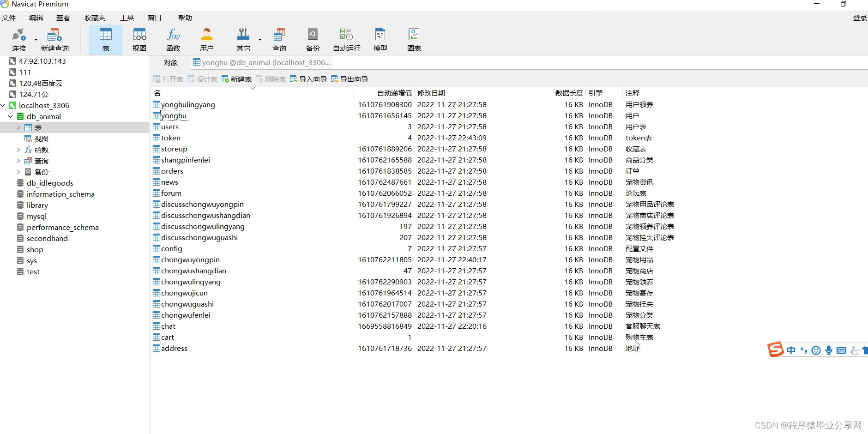The image size is (868, 434).
Task: Select the token table row
Action: (415, 138)
